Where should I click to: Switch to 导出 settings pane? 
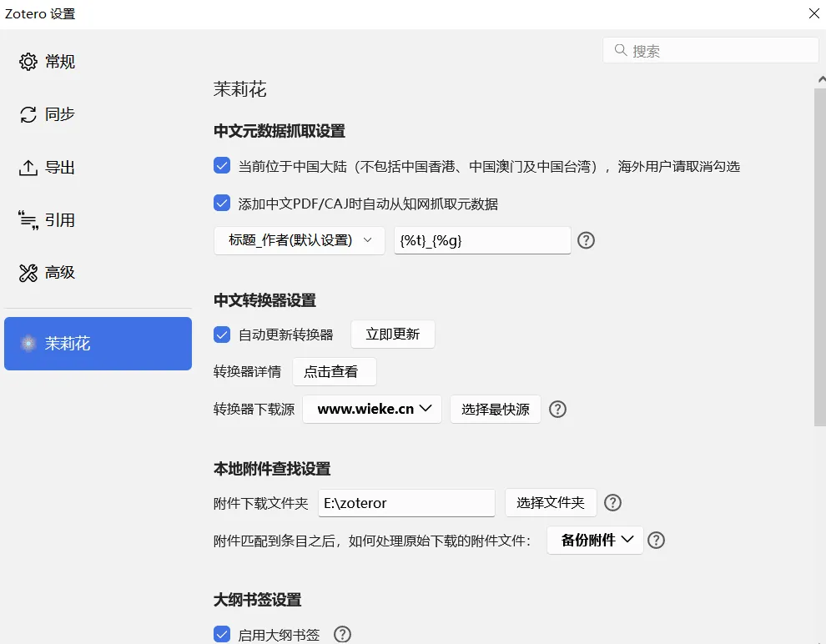pos(98,168)
